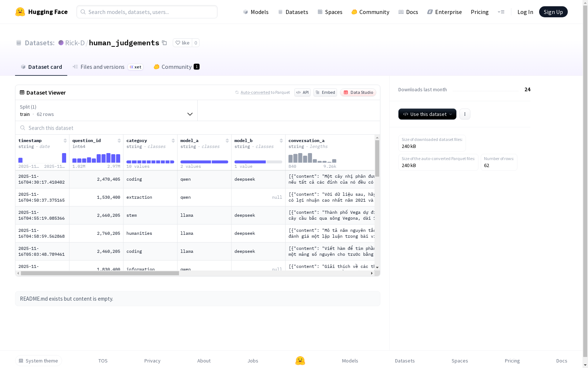Viewport: 588px width, 368px height.
Task: Switch to the Dataset card tab
Action: [41, 67]
